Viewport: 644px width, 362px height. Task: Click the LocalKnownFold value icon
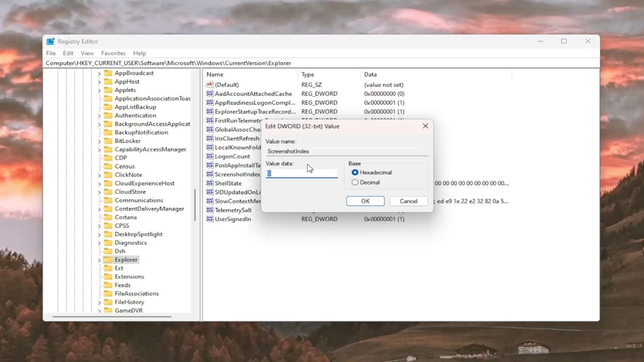[210, 147]
